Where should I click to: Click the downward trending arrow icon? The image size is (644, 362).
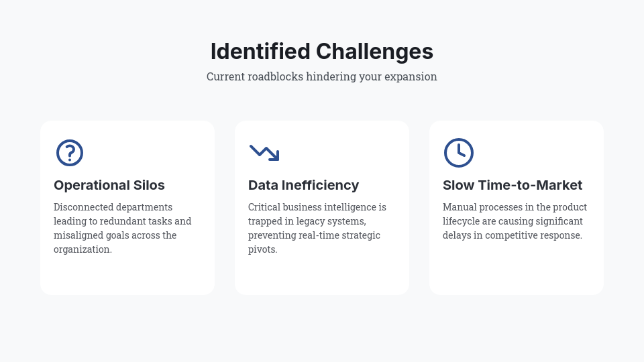(264, 153)
